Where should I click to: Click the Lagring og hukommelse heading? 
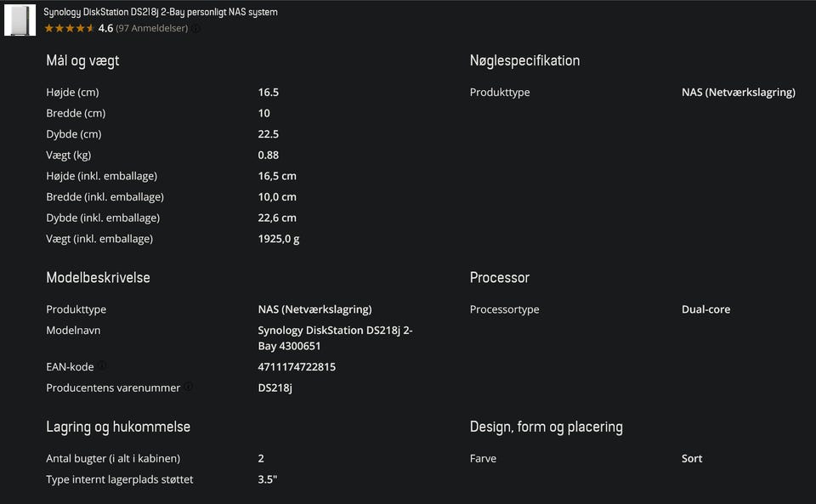click(x=118, y=427)
